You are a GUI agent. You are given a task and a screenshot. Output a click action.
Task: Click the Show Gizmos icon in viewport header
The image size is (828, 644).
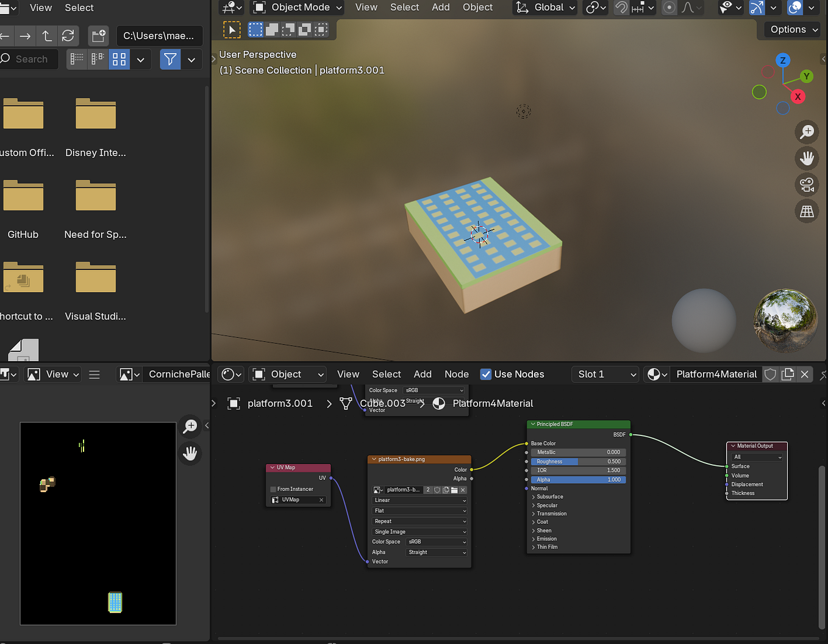point(758,8)
